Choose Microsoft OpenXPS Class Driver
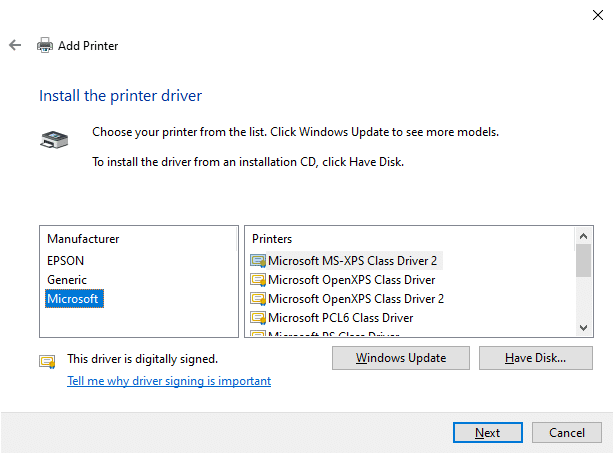The width and height of the screenshot is (614, 454). coord(351,280)
